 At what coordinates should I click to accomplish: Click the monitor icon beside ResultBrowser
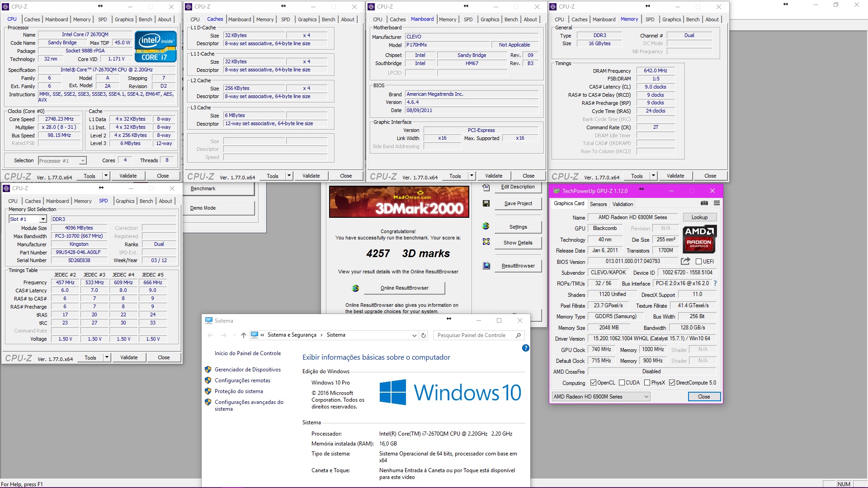(486, 266)
